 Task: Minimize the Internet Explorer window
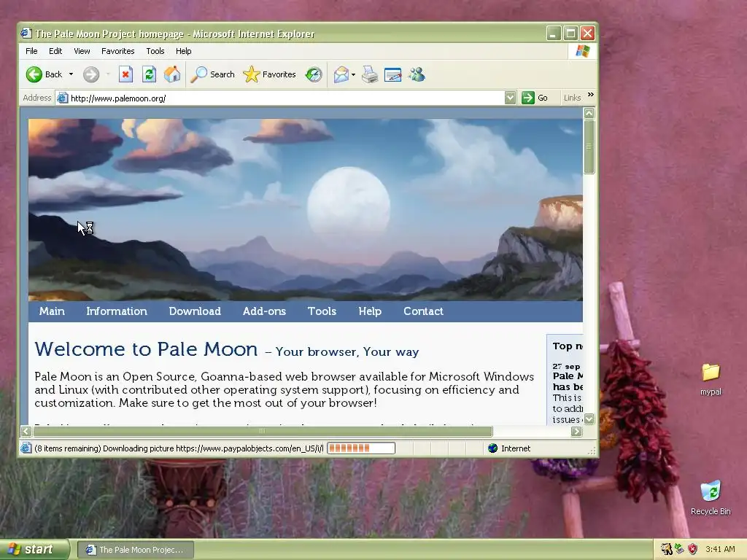(553, 34)
